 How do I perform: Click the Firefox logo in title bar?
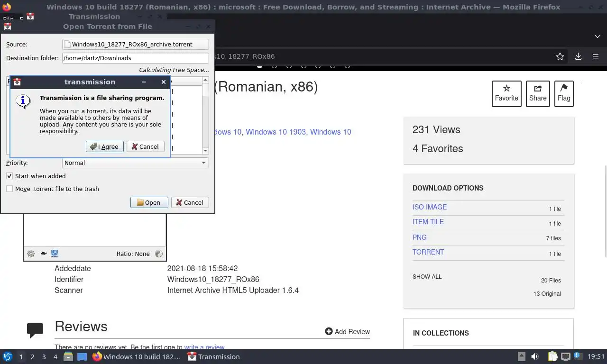(7, 7)
